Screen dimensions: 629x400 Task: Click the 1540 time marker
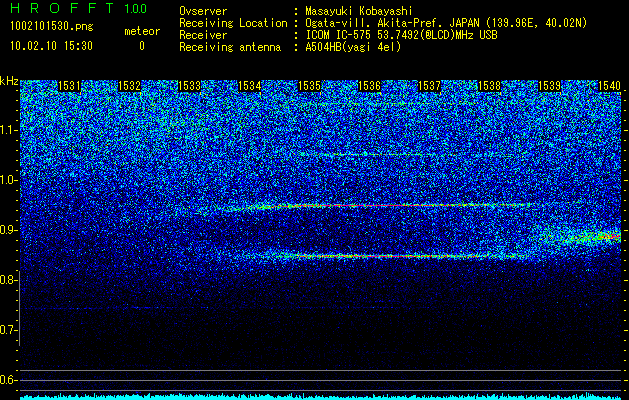pos(609,86)
